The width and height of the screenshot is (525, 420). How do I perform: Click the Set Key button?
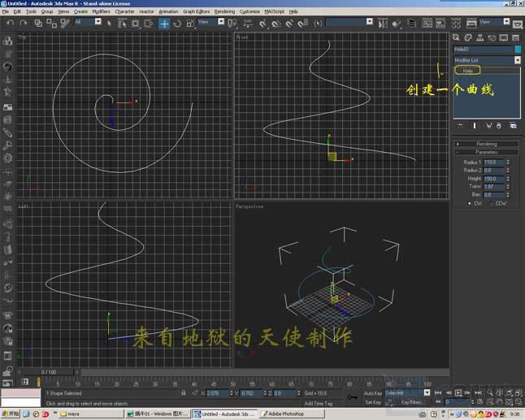(373, 402)
